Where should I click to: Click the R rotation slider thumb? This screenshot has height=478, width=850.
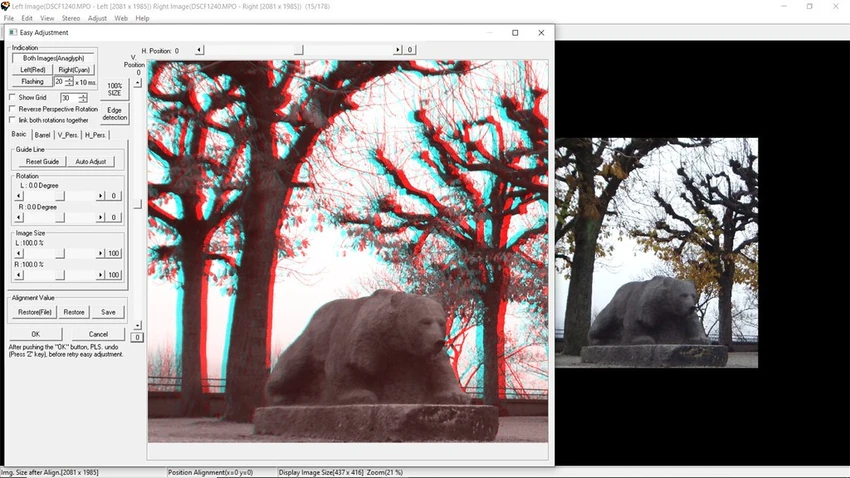(60, 217)
